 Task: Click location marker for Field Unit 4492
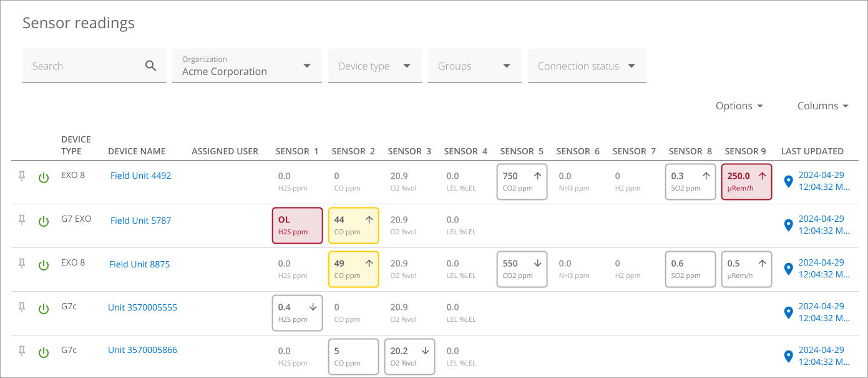[788, 181]
